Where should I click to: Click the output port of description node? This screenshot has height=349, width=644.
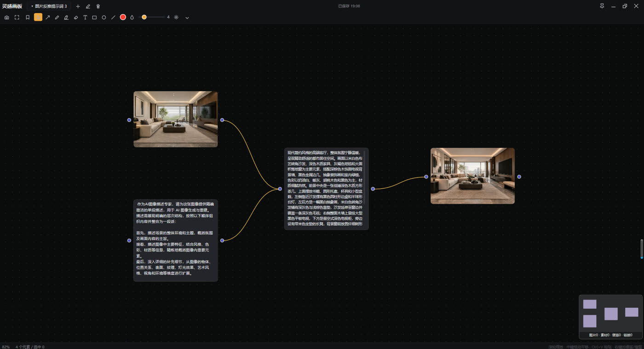[x=373, y=189]
